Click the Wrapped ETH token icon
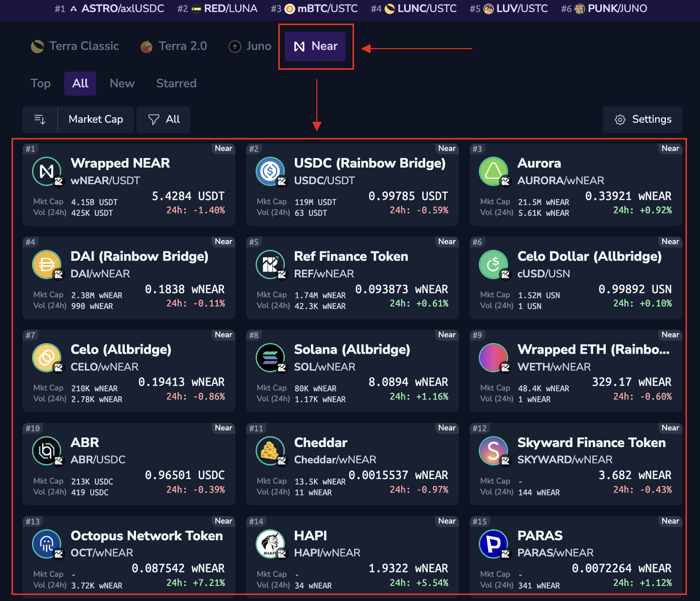Screen dimensions: 700x601 (x=493, y=358)
